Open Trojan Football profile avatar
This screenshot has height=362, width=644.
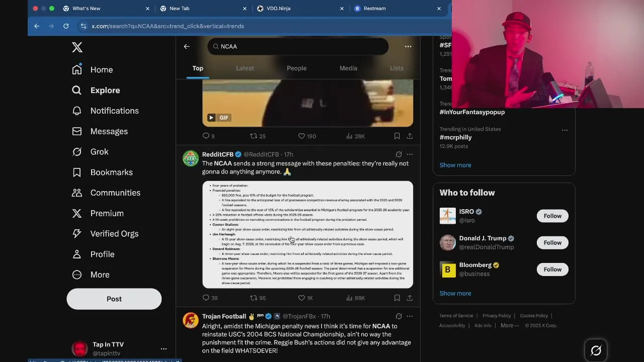tap(190, 320)
